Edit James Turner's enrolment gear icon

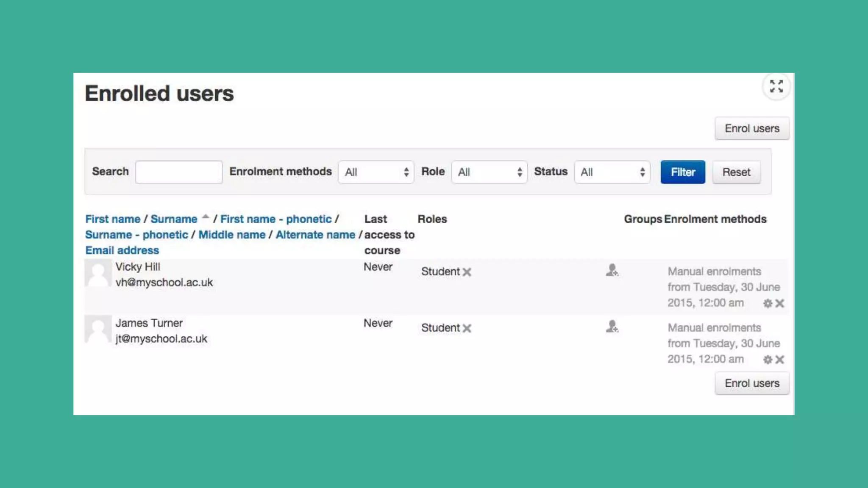tap(767, 360)
